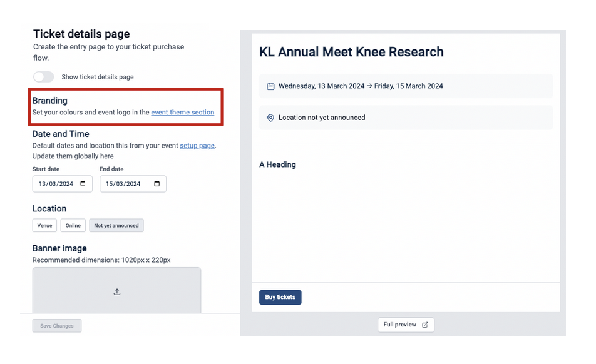Click the external link icon on Full preview
596x364 pixels.
pyautogui.click(x=425, y=325)
